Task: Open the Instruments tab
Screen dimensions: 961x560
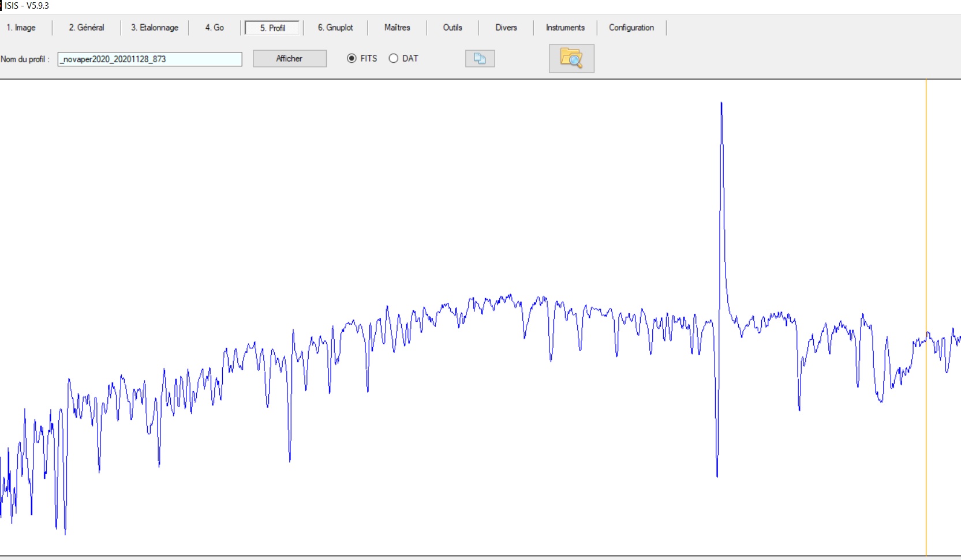Action: click(x=565, y=28)
